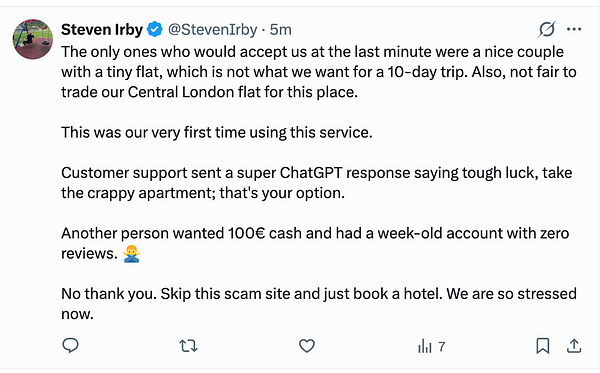600x373 pixels.
Task: Repost this tweet using the retweet arrows
Action: (x=188, y=346)
